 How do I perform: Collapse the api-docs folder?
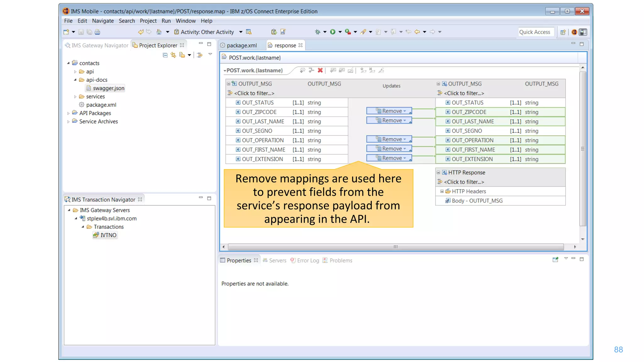75,80
